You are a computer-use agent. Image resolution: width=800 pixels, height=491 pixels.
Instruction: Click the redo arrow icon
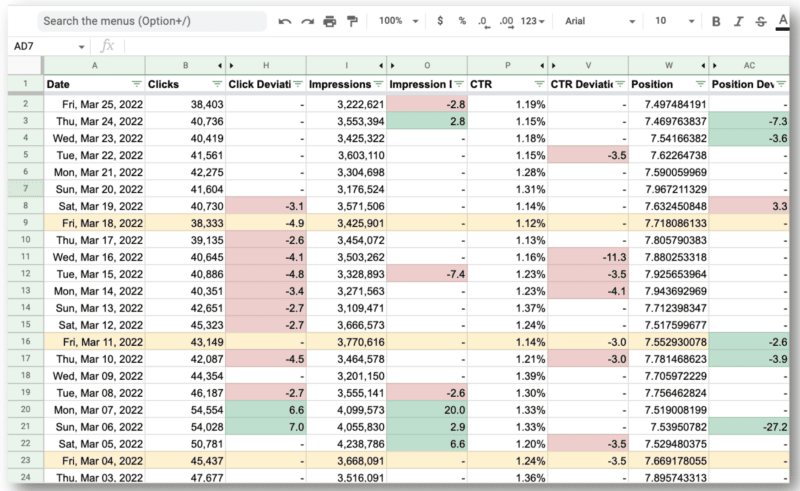pos(308,21)
